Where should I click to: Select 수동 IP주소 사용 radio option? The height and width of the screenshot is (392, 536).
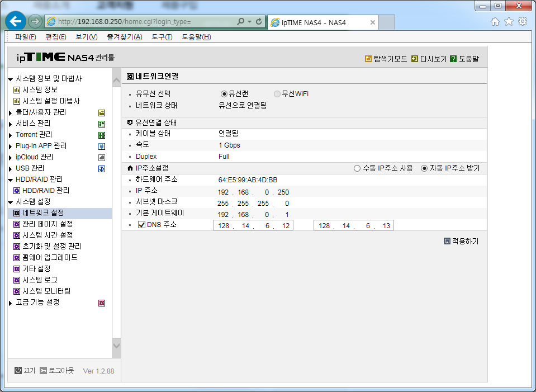[357, 168]
